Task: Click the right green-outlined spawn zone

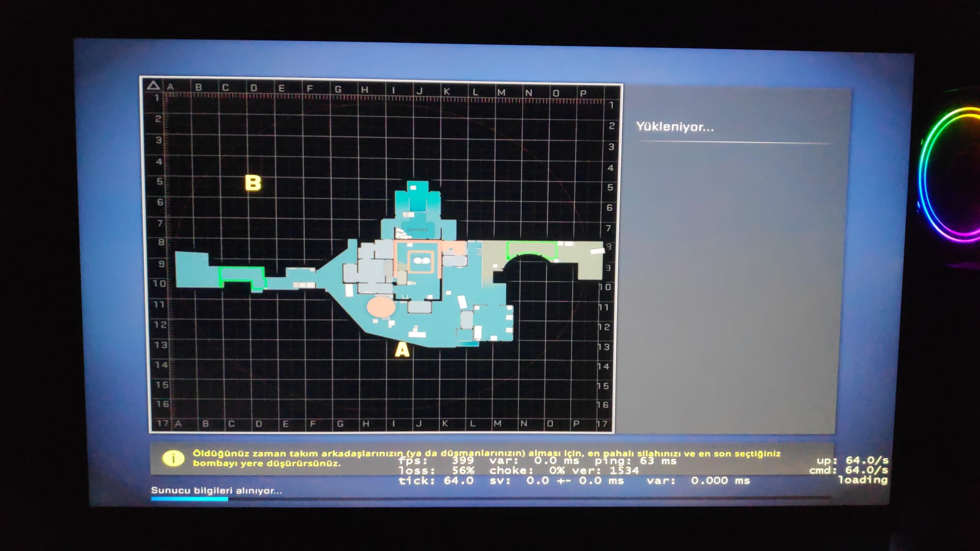Action: 531,249
